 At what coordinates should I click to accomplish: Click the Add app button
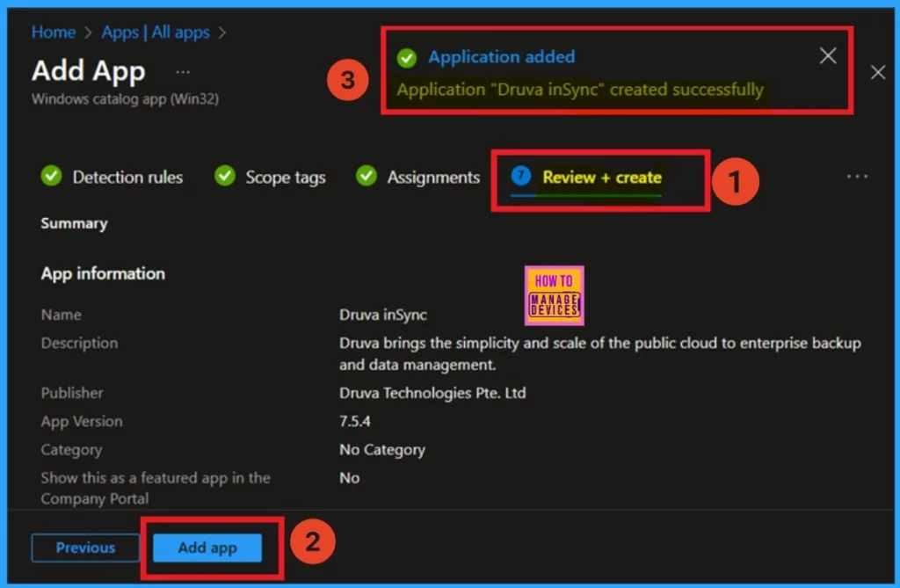pyautogui.click(x=207, y=548)
